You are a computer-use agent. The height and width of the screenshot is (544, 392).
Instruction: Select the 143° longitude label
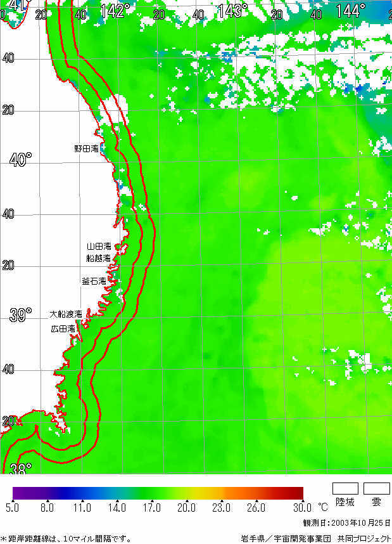pos(232,11)
